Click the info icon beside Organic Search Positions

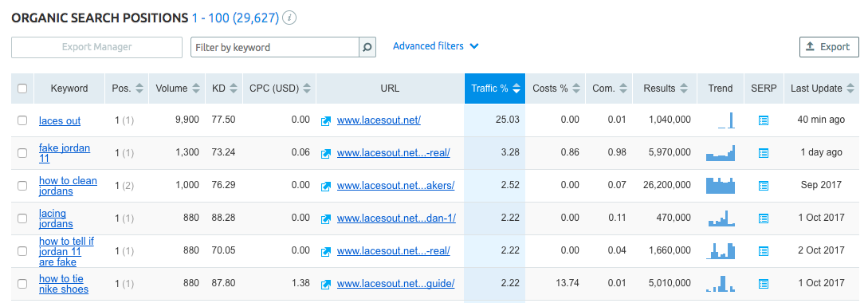click(289, 18)
